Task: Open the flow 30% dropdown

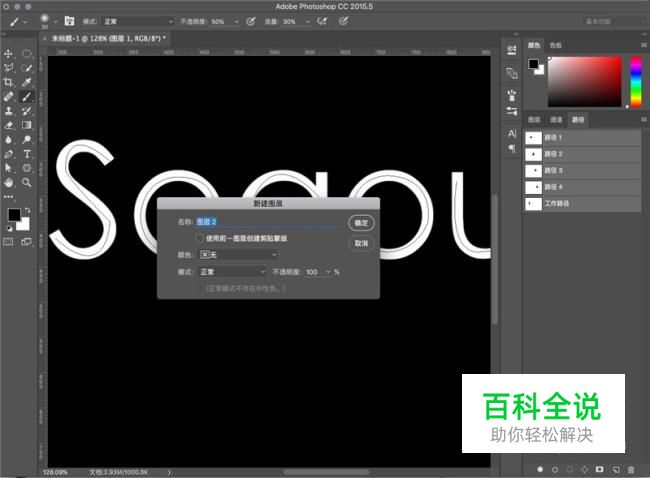Action: 308,22
